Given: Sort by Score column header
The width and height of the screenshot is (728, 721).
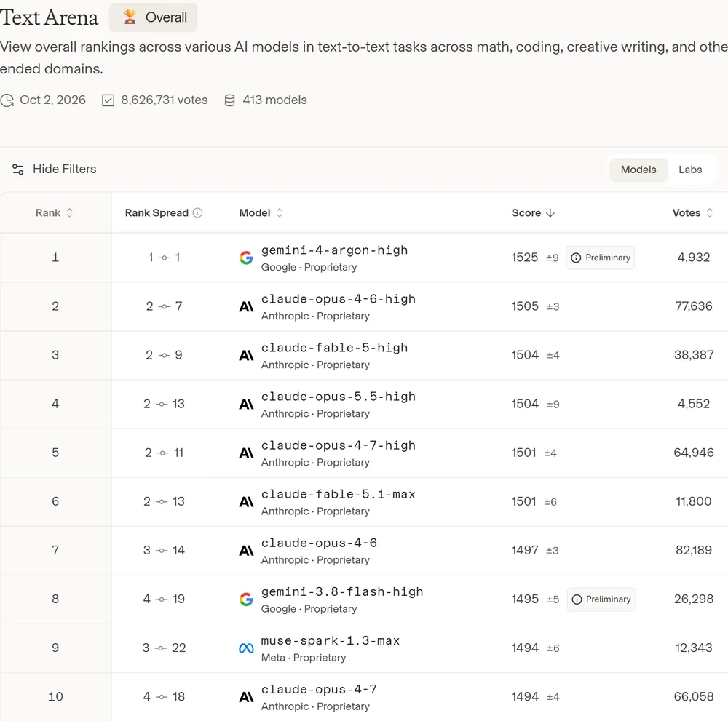Looking at the screenshot, I should tap(533, 212).
